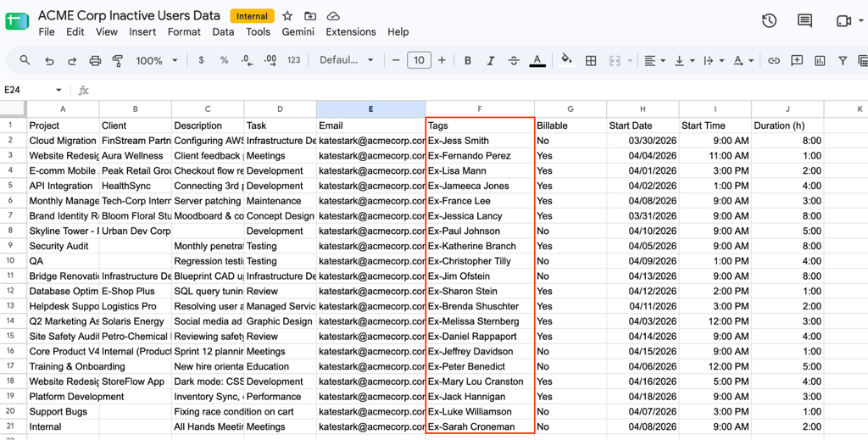Toggle bold formatting

(468, 60)
